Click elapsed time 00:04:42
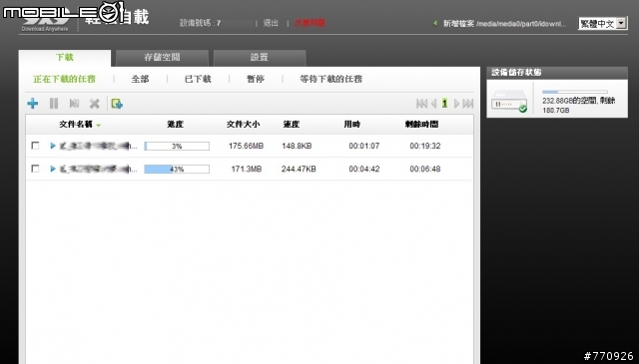This screenshot has height=364, width=639. click(x=364, y=169)
